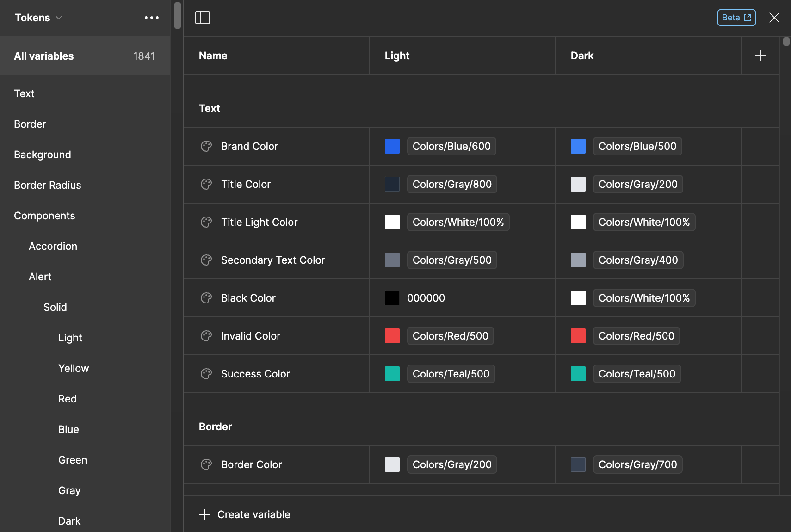Screen dimensions: 791x532
Task: Open the Tokens collection dropdown
Action: pyautogui.click(x=38, y=18)
